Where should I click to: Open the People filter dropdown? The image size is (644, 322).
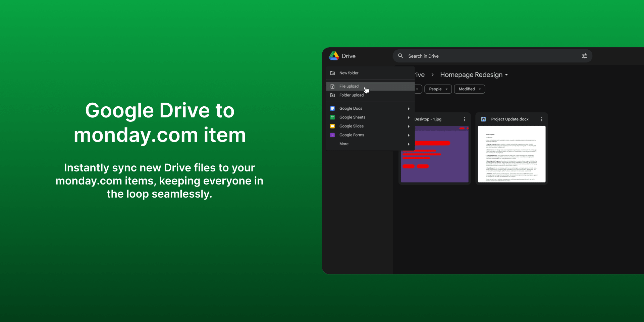[438, 89]
